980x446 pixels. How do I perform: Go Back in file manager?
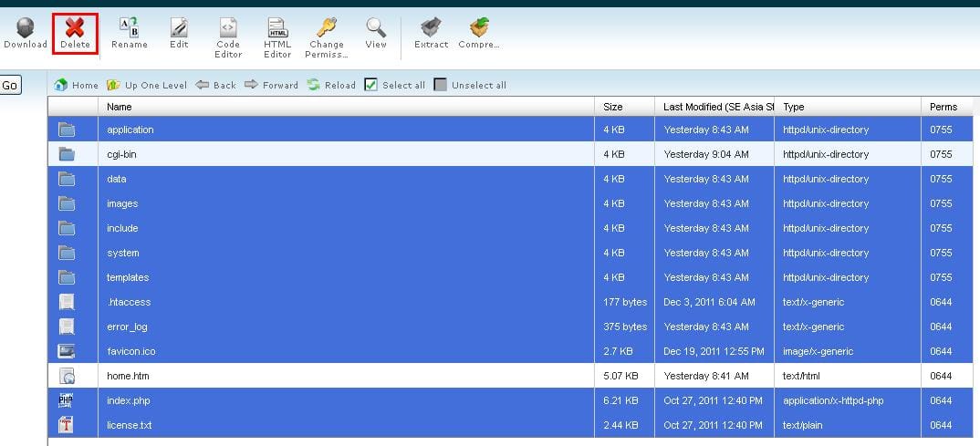(x=215, y=85)
